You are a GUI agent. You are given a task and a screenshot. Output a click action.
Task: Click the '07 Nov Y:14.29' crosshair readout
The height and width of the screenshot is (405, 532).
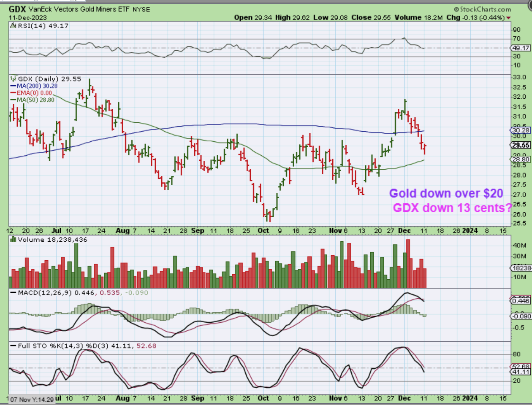tap(31, 399)
